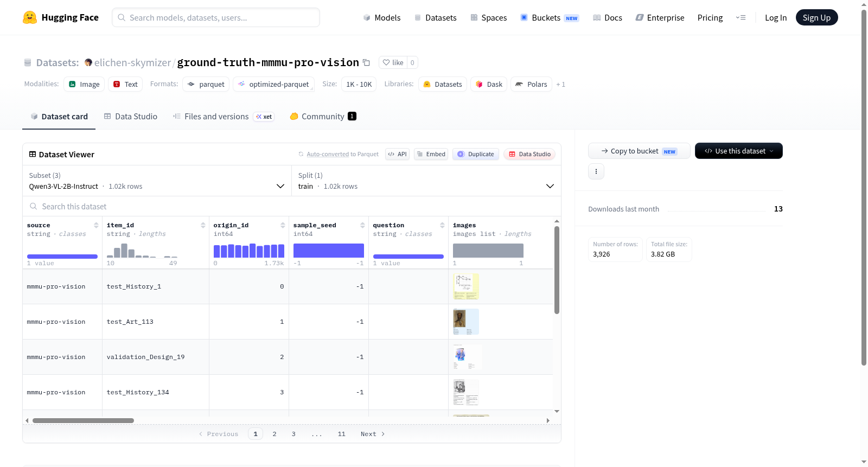Filter by the Text modality tag
This screenshot has height=467, width=868.
(125, 84)
